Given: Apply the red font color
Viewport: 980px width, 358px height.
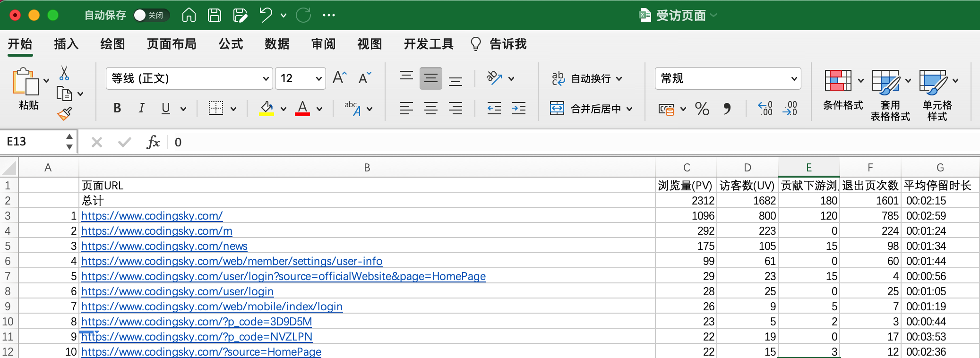Looking at the screenshot, I should (302, 108).
